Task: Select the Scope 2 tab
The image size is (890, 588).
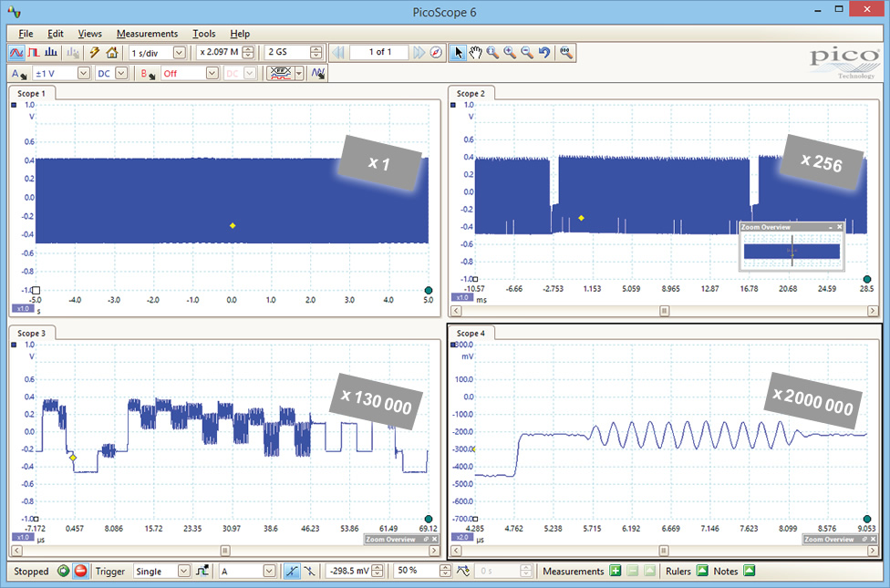Action: point(471,93)
